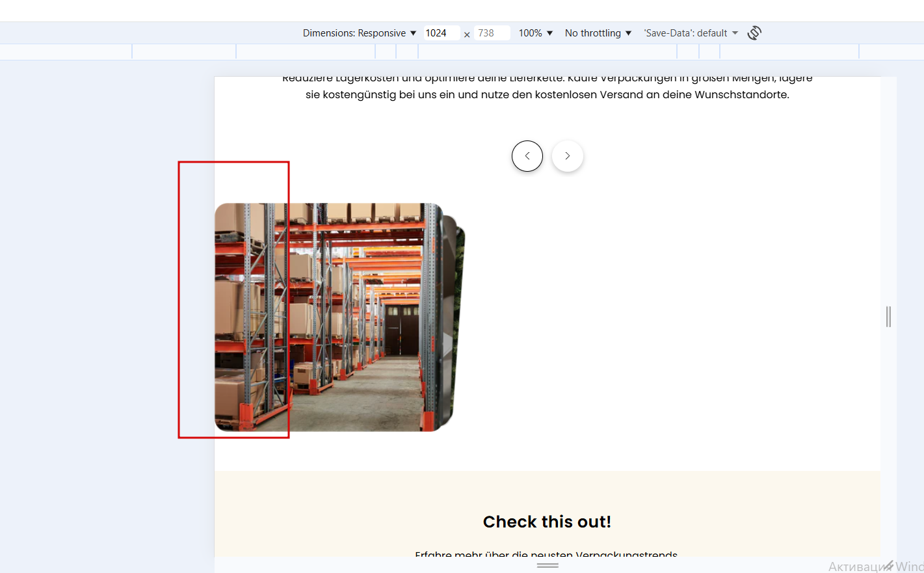The width and height of the screenshot is (924, 573).
Task: Click the width field showing 1024
Action: tap(442, 33)
